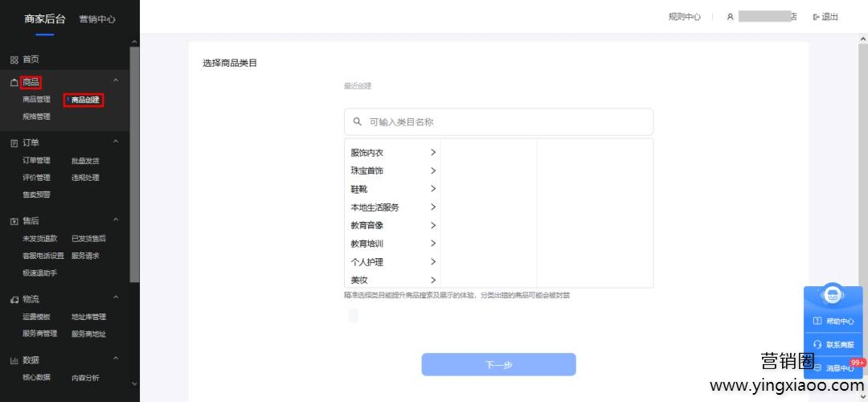Open 客服电话设置 in the sidebar
The height and width of the screenshot is (402, 868).
point(43,256)
